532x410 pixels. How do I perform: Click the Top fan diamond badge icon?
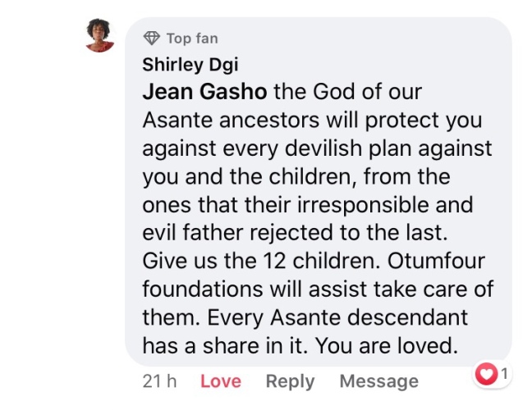pos(151,39)
